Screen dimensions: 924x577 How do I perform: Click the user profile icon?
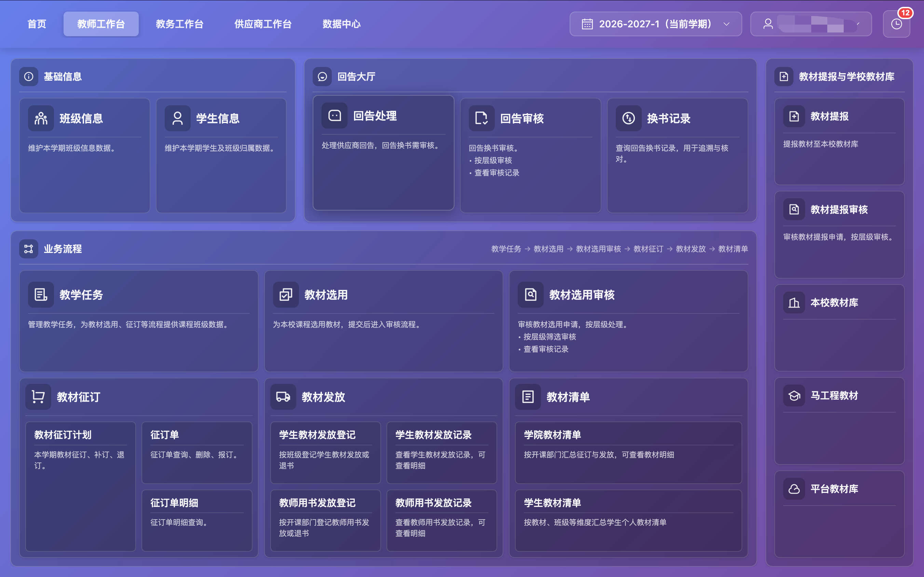[768, 24]
